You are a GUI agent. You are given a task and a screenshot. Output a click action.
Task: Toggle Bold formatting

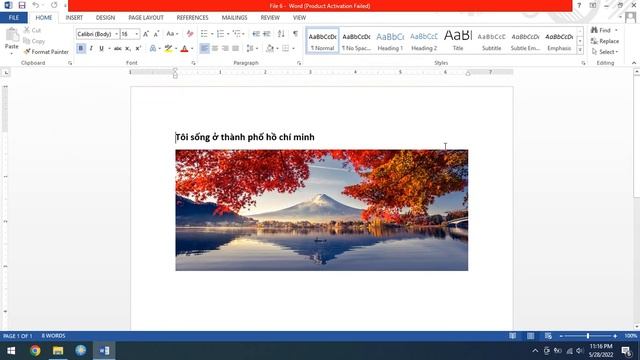click(x=81, y=49)
